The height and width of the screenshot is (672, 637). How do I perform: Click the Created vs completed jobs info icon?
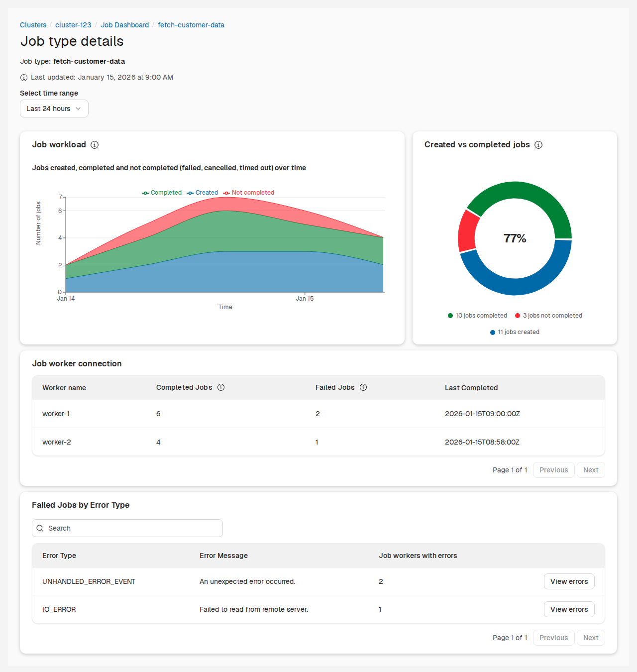[538, 145]
